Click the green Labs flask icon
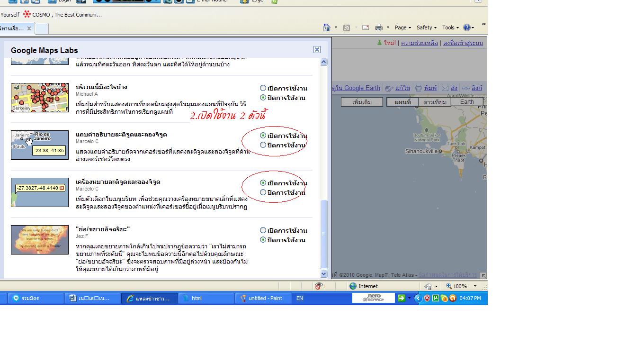This screenshot has height=364, width=644. click(x=379, y=43)
